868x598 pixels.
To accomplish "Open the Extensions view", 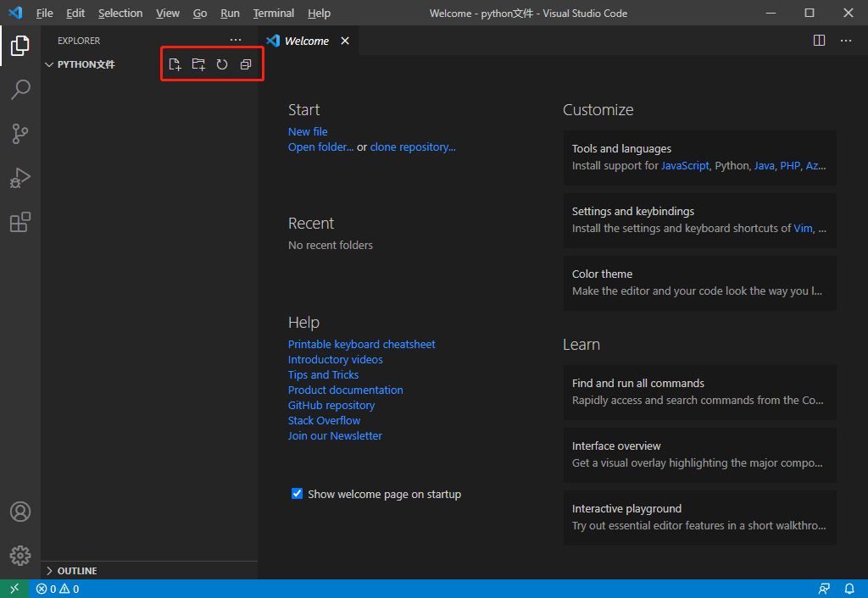I will [20, 223].
